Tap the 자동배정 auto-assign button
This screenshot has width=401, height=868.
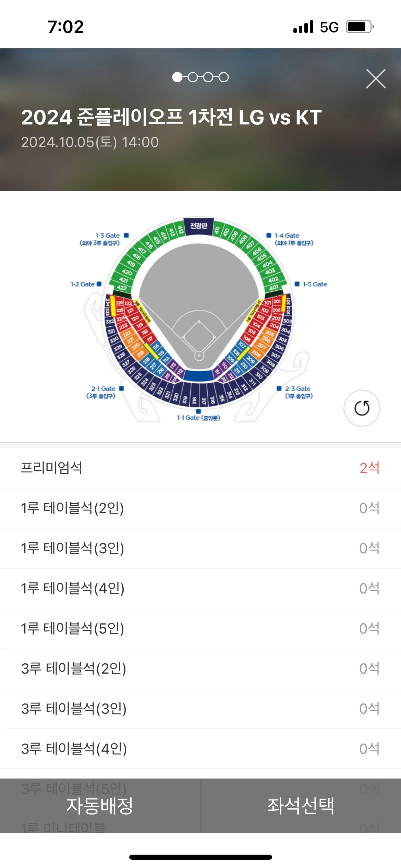click(100, 806)
